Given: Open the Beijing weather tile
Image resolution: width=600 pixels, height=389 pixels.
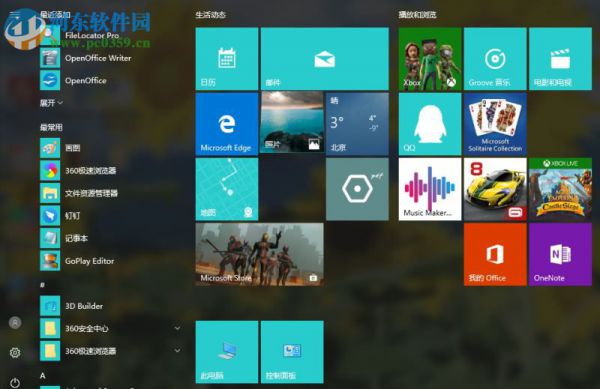Looking at the screenshot, I should [357, 124].
